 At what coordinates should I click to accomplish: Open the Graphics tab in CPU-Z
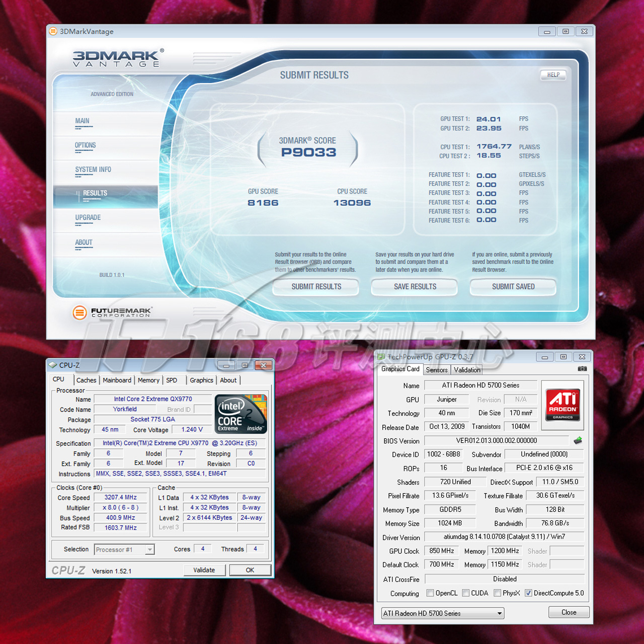pyautogui.click(x=202, y=380)
